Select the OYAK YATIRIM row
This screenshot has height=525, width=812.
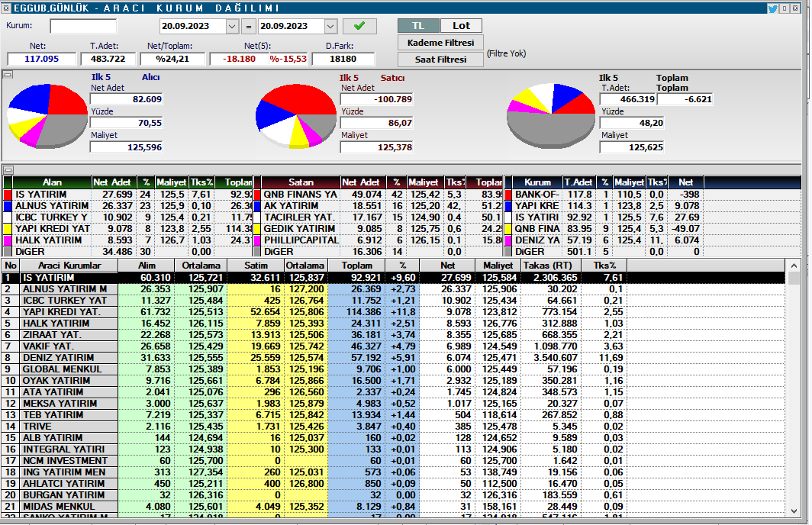(x=393, y=381)
